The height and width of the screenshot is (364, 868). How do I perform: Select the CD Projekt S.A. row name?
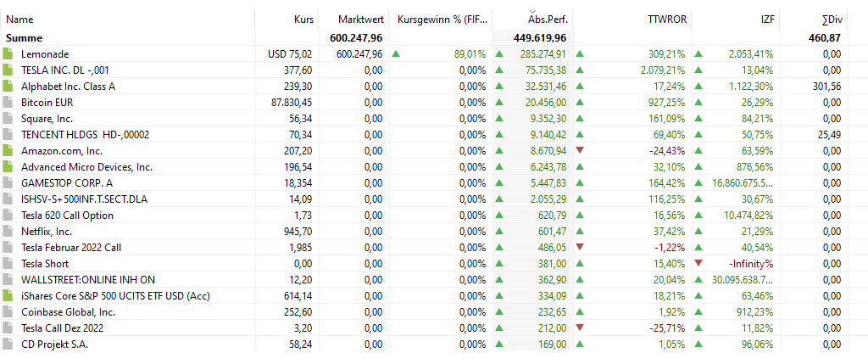coord(55,344)
